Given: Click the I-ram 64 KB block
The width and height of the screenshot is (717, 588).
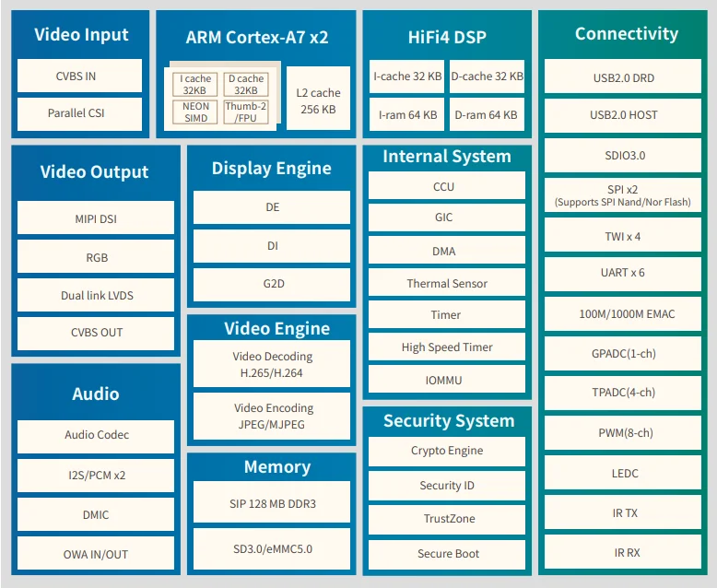Looking at the screenshot, I should coord(406,115).
